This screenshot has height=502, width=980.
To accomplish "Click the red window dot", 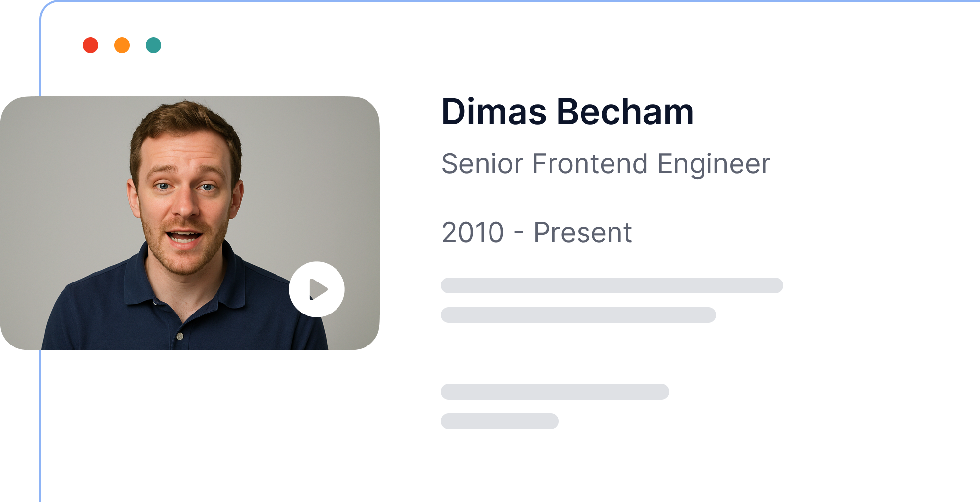I will [x=91, y=45].
